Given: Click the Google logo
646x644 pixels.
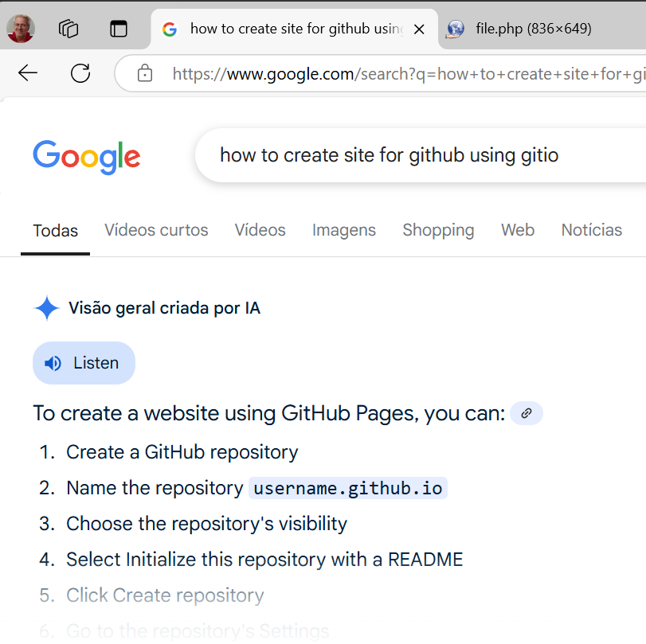Looking at the screenshot, I should click(87, 156).
